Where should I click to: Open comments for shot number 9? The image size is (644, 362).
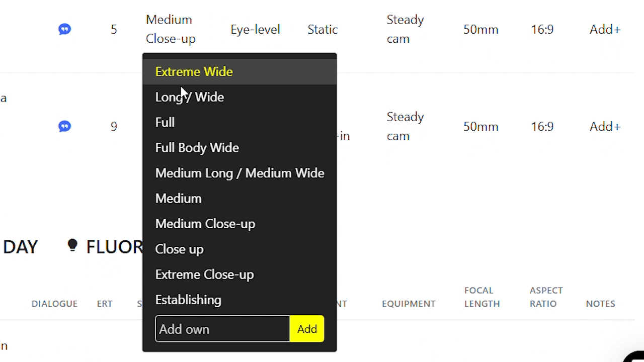coord(64,126)
